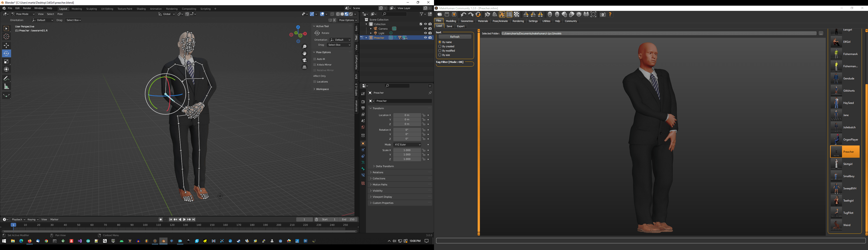Click the Refresh button in MakeHuman

click(455, 36)
